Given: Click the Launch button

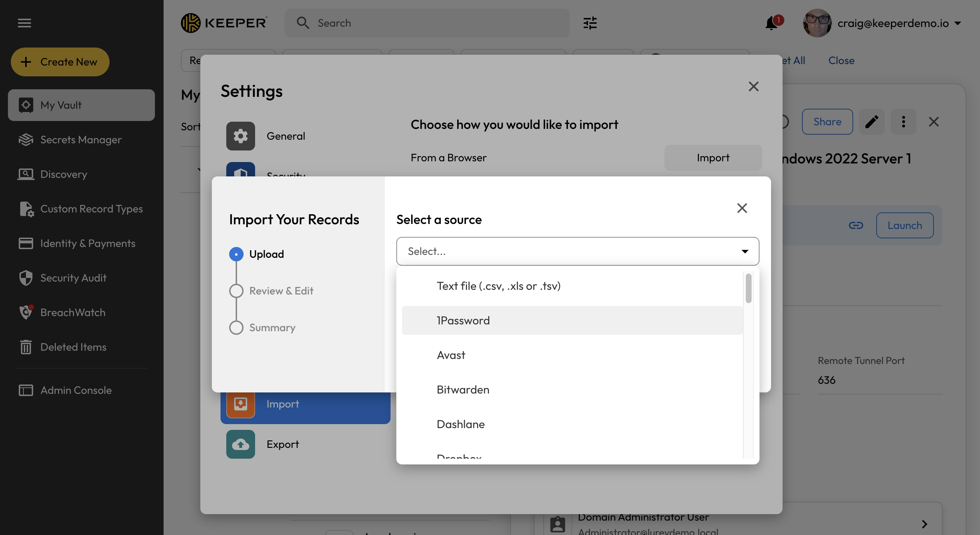Looking at the screenshot, I should (904, 225).
